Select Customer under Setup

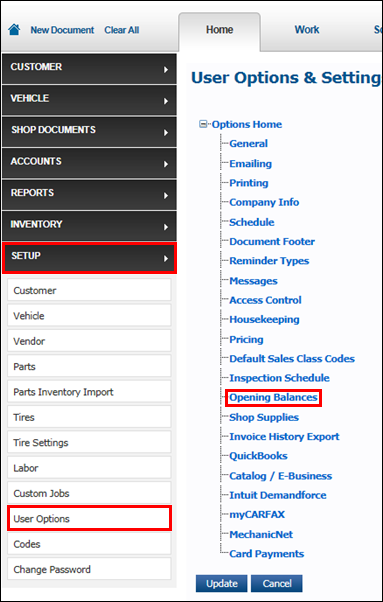[89, 290]
